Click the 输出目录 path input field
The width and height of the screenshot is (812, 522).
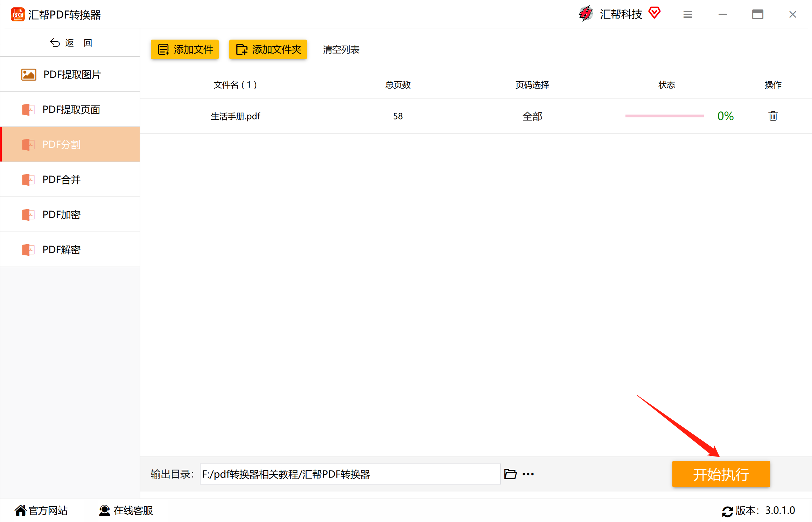coord(350,474)
